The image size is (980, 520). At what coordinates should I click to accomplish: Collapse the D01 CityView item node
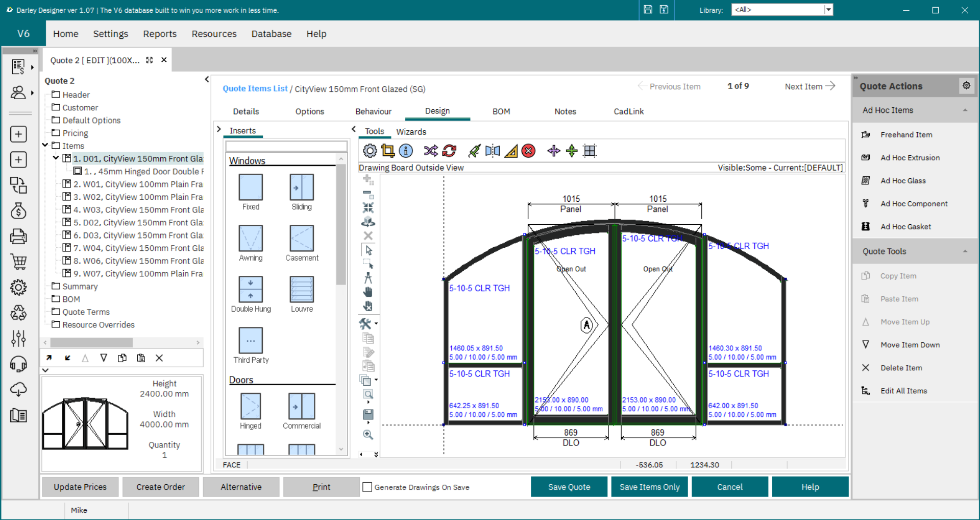pos(56,158)
